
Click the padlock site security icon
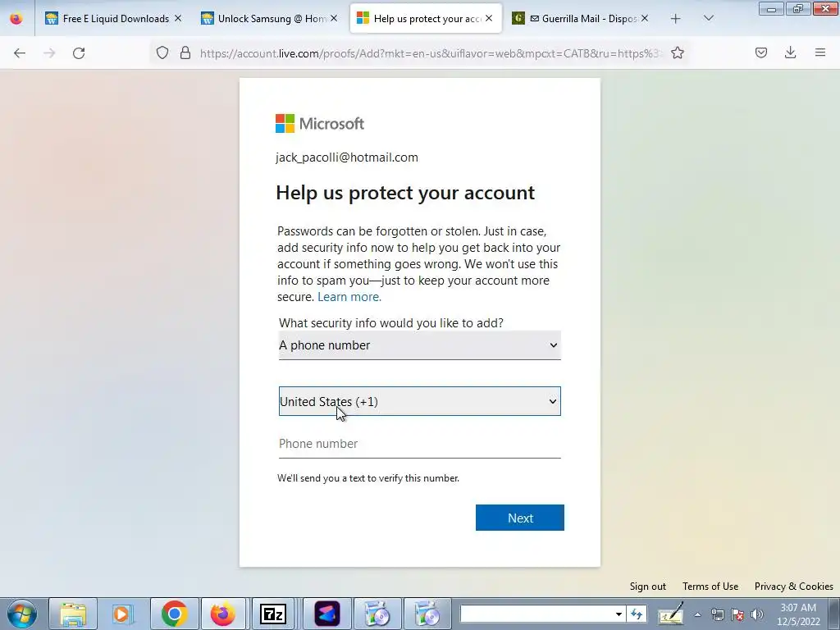click(185, 52)
